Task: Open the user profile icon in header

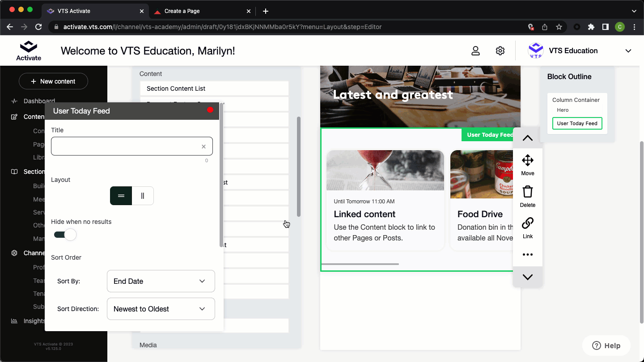Action: [x=475, y=51]
